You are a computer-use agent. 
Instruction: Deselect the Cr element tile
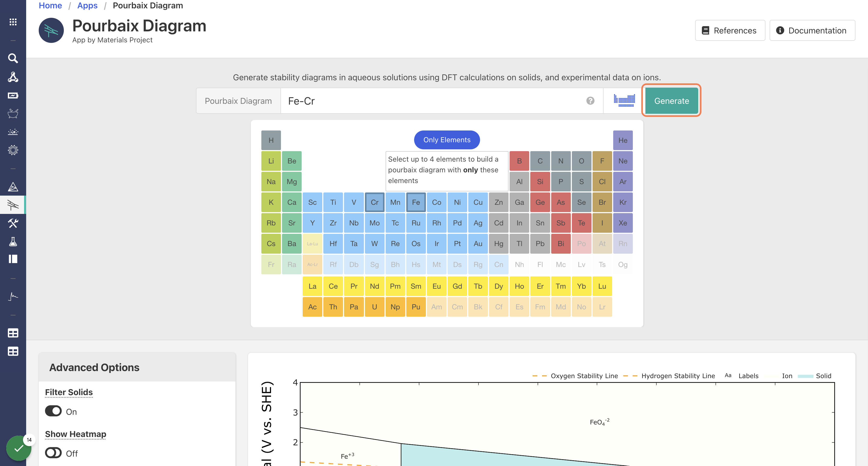tap(374, 202)
